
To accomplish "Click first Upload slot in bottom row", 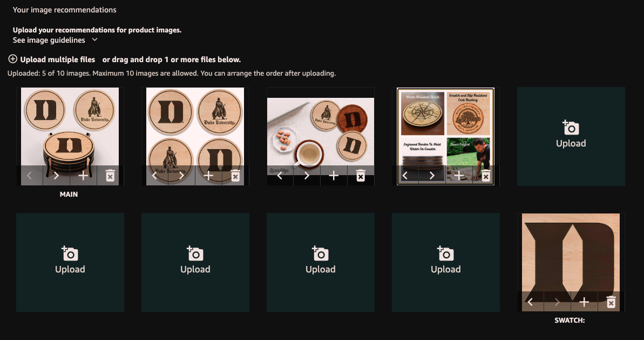I will (70, 262).
